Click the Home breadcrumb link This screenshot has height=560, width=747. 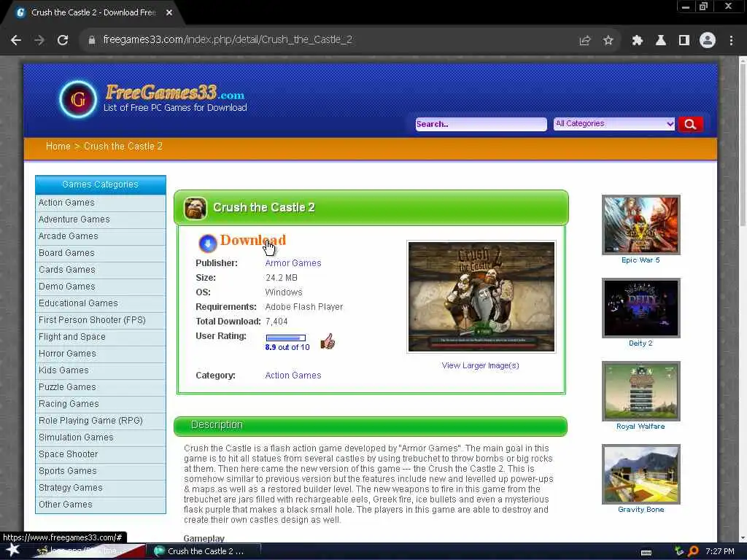(58, 146)
